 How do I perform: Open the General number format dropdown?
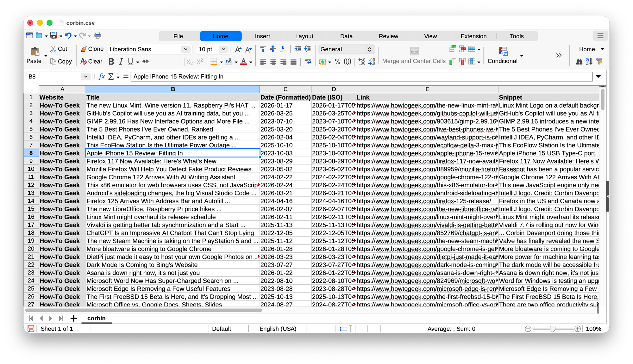(x=346, y=49)
